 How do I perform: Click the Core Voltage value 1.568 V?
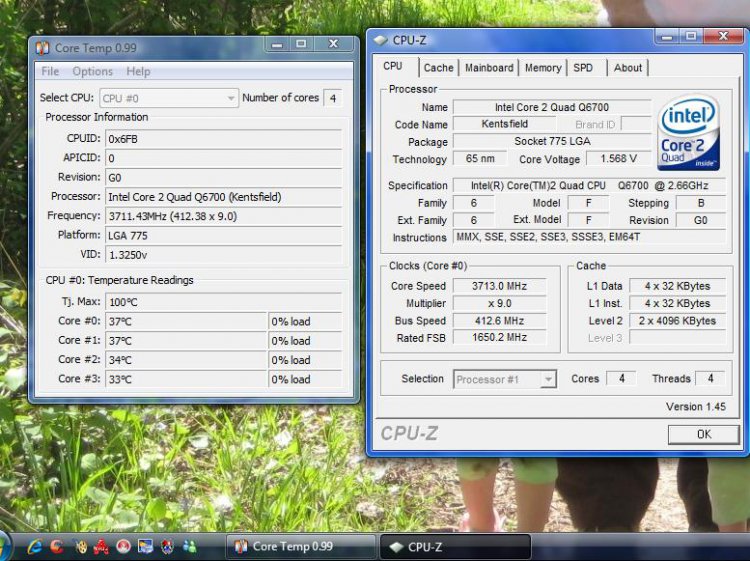618,158
